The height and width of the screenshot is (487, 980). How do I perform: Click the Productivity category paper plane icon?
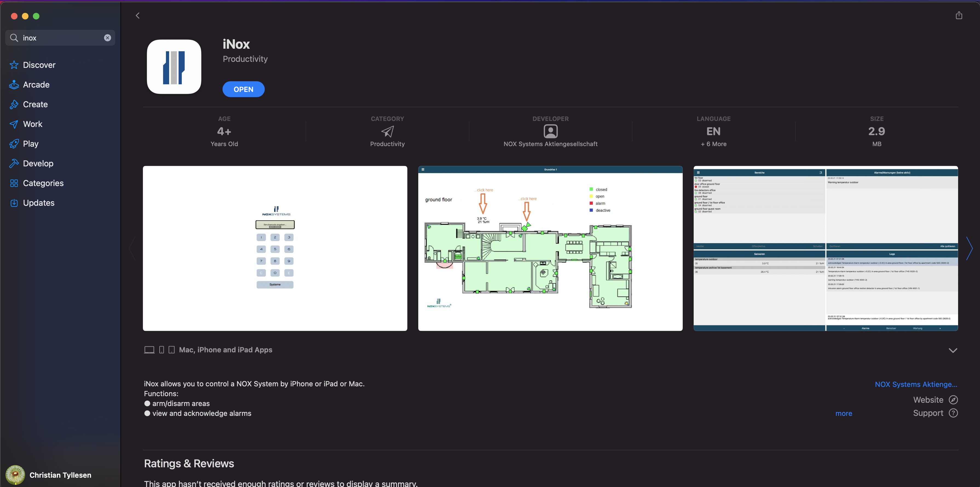coord(387,131)
